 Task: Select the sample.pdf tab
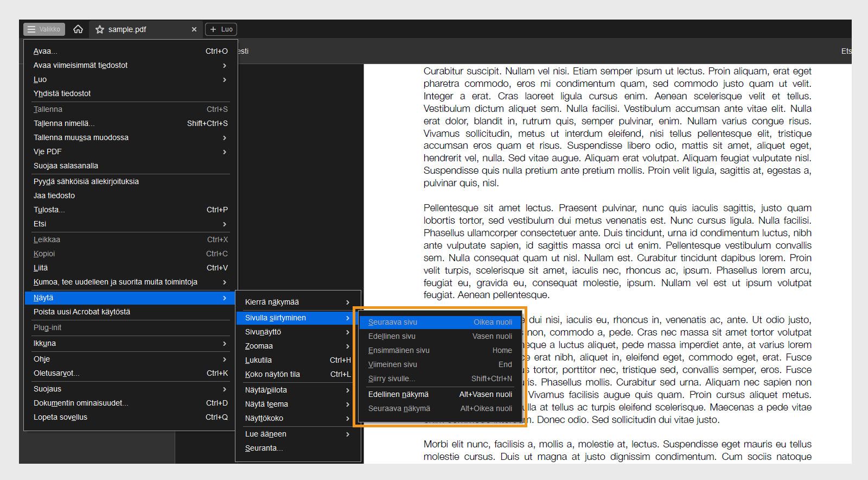(x=145, y=29)
